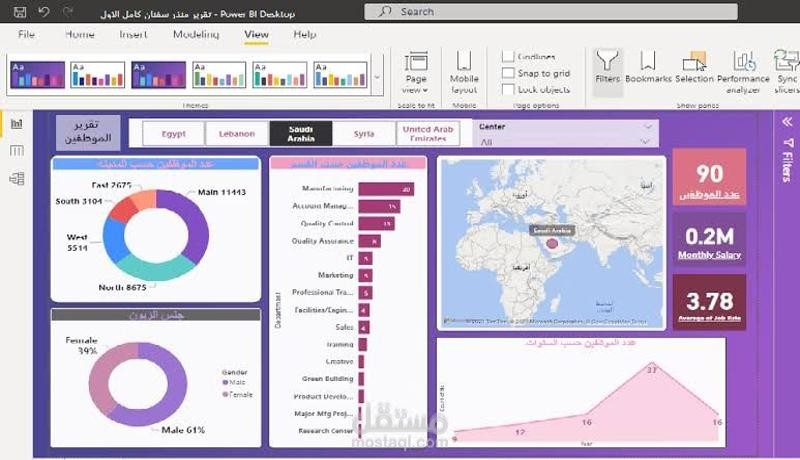Click in the Search box
800x460 pixels.
click(551, 11)
